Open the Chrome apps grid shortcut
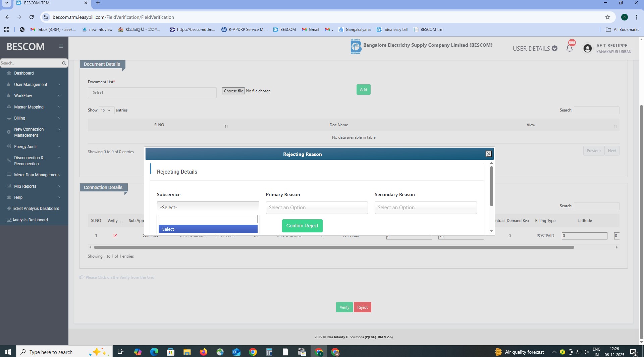This screenshot has width=644, height=357. pos(7,30)
